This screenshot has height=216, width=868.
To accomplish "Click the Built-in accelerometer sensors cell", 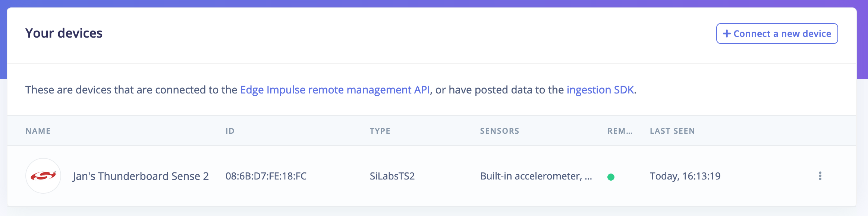I will [x=536, y=176].
